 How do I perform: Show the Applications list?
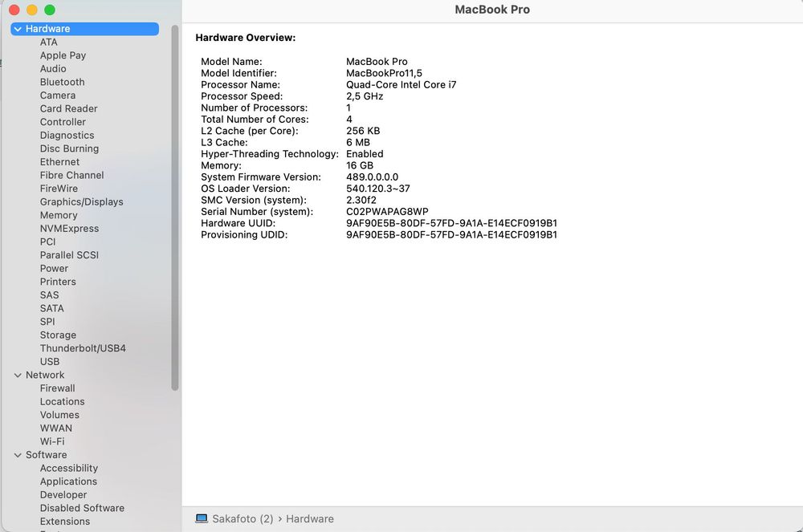(x=68, y=481)
